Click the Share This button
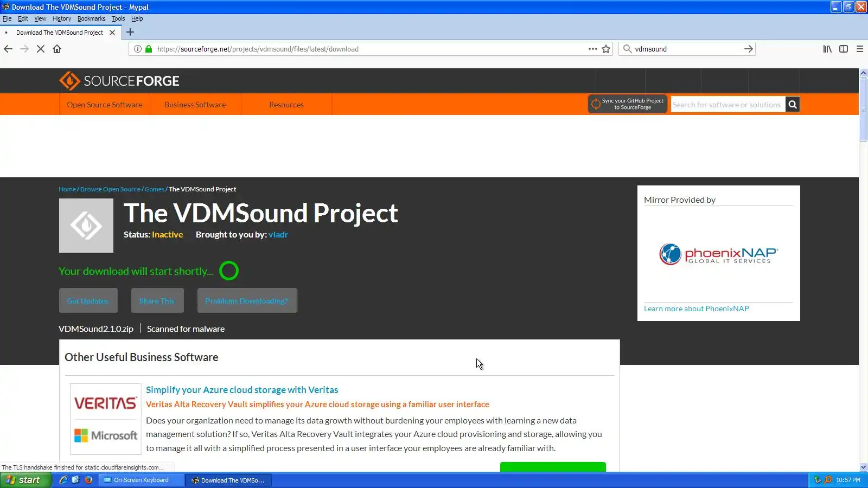This screenshot has width=868, height=488. click(157, 301)
